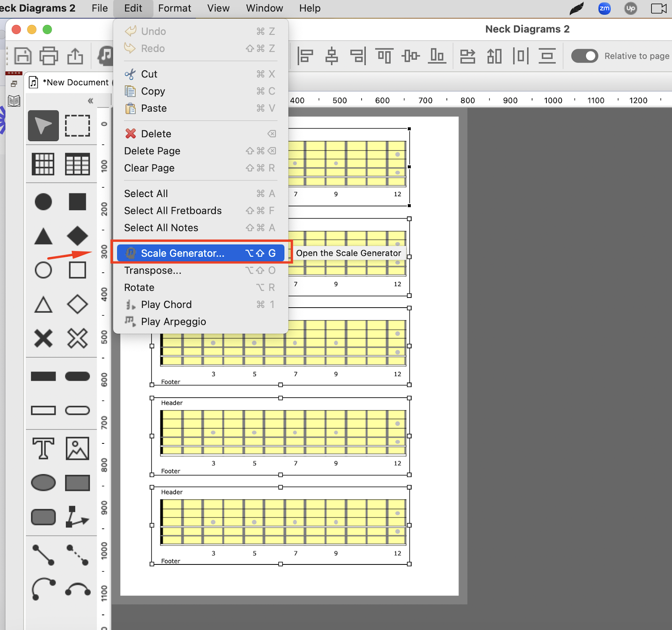Click the Up icon in menu bar
This screenshot has height=630, width=672.
point(630,8)
